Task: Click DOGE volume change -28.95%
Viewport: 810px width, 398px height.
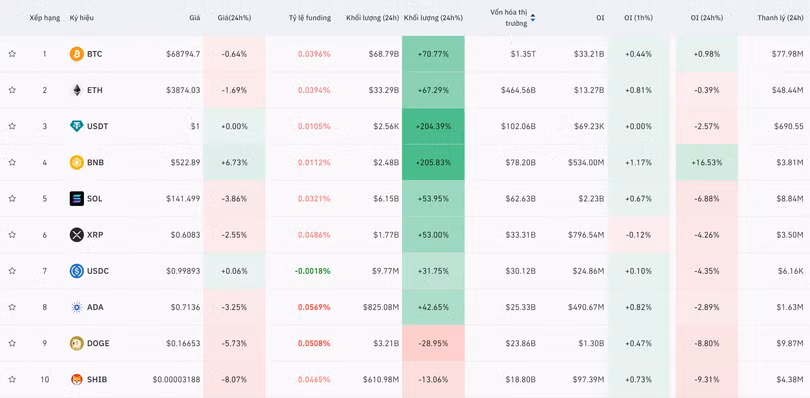Action: click(x=433, y=343)
